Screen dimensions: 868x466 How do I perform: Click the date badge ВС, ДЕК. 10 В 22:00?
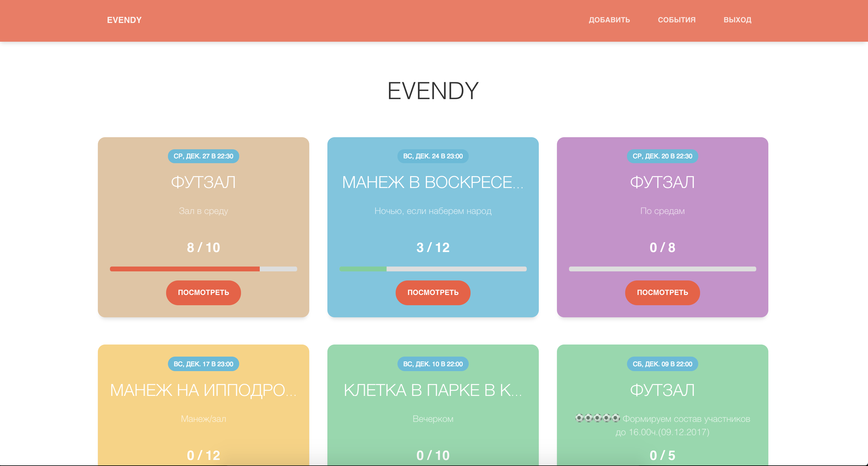[433, 364]
